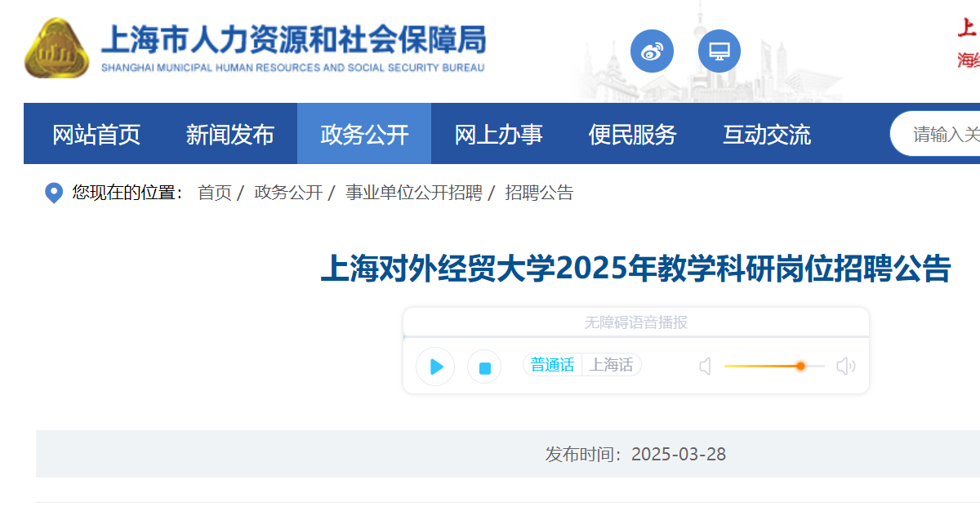
Task: Click the 上海市人力资源和社会保障局 site title
Action: pyautogui.click(x=292, y=39)
